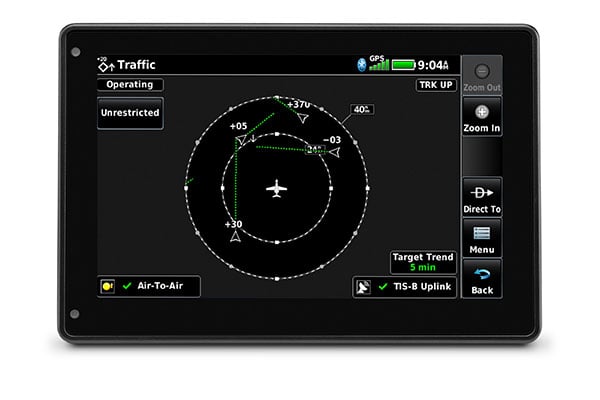Tap the Air-To-Air status indicator
Screen dimensions: 600x400
(x=148, y=286)
